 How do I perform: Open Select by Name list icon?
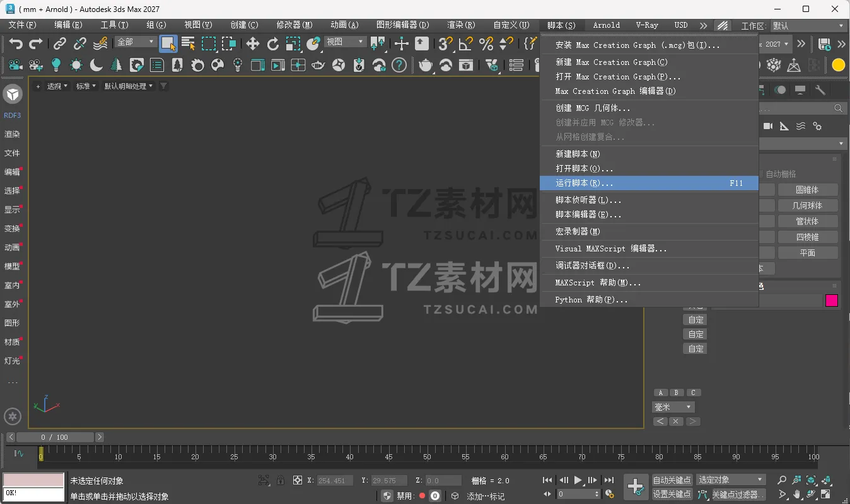click(x=188, y=43)
